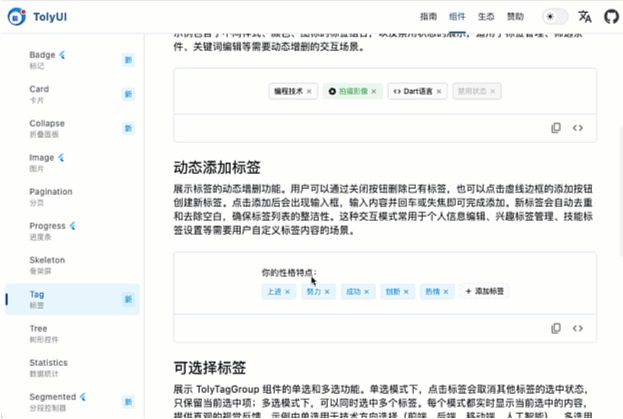
Task: Go to the Skeleton component page
Action: 72,265
